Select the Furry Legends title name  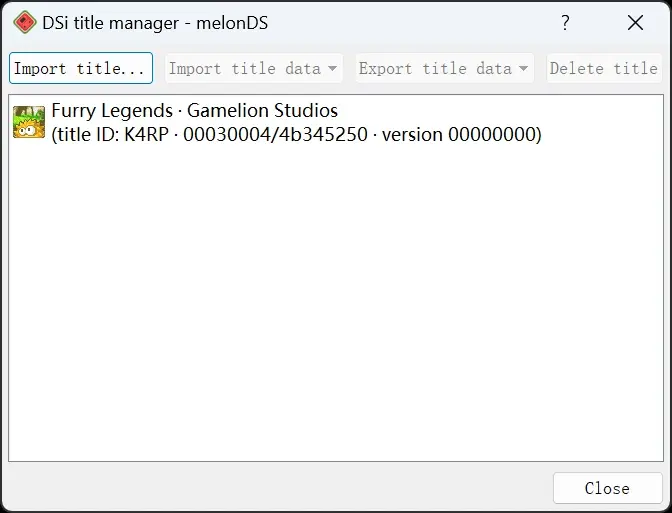tap(113, 111)
